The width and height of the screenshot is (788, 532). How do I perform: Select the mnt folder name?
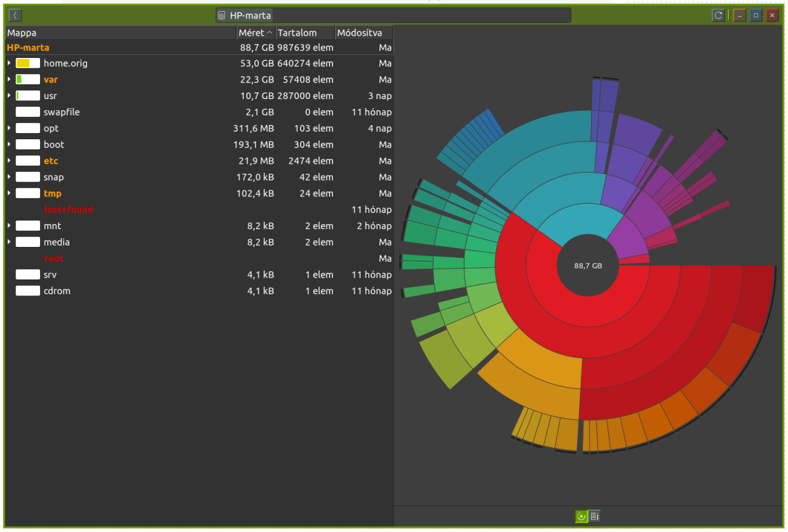point(52,226)
